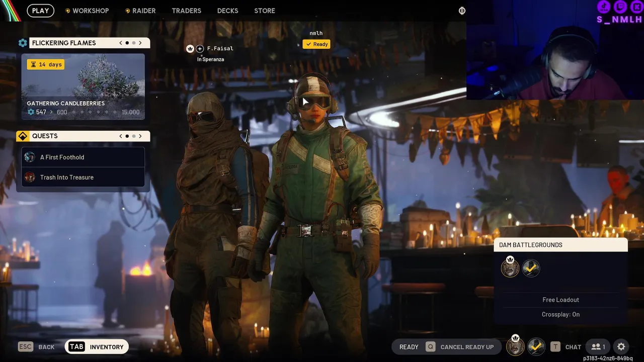Click the yellow Quests diamond icon
Image resolution: width=644 pixels, height=362 pixels.
[x=23, y=136]
